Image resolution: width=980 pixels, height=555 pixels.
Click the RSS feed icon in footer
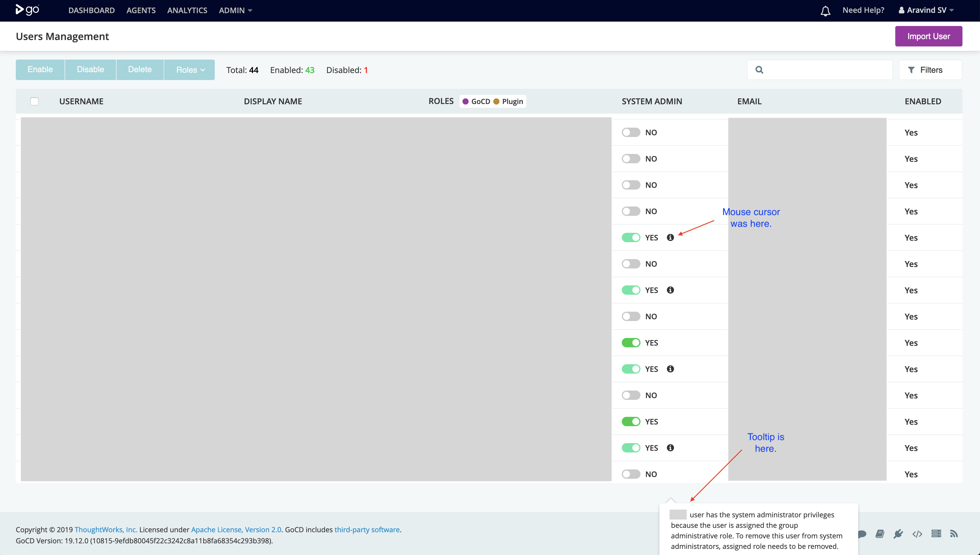[954, 534]
